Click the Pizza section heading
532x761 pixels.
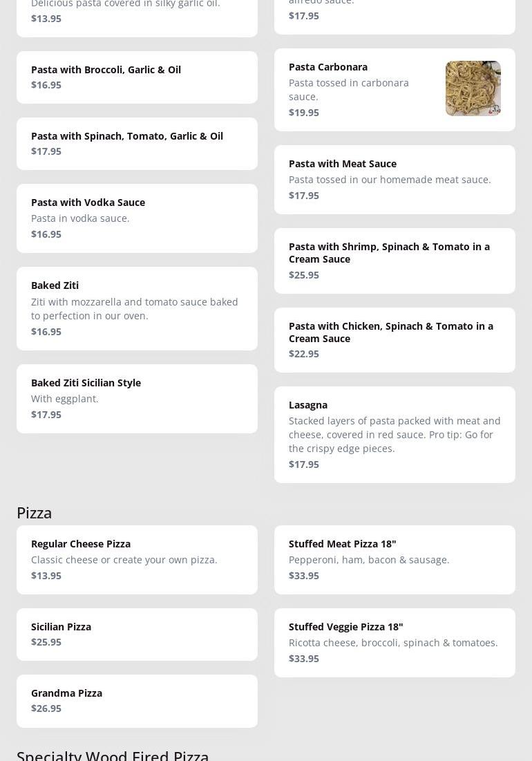[34, 513]
